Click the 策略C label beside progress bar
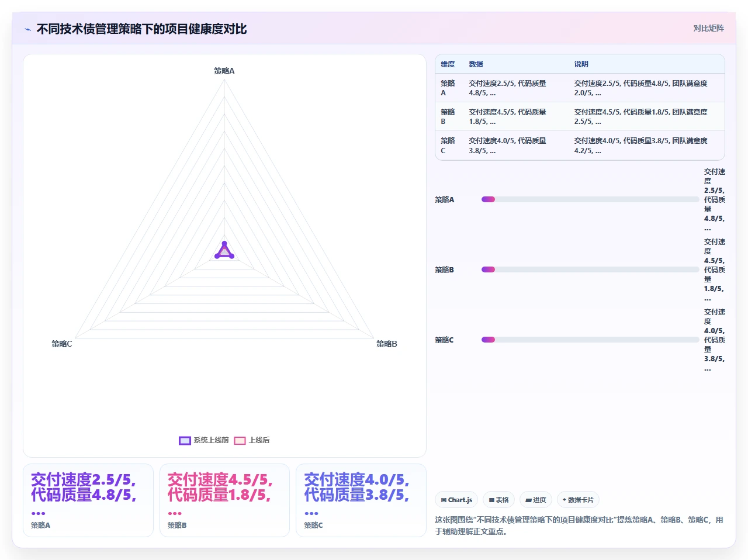The width and height of the screenshot is (748, 560). [x=444, y=340]
